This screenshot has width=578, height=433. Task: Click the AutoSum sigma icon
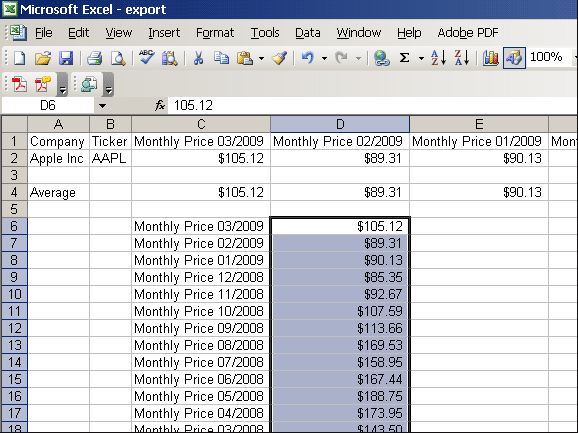[x=405, y=58]
